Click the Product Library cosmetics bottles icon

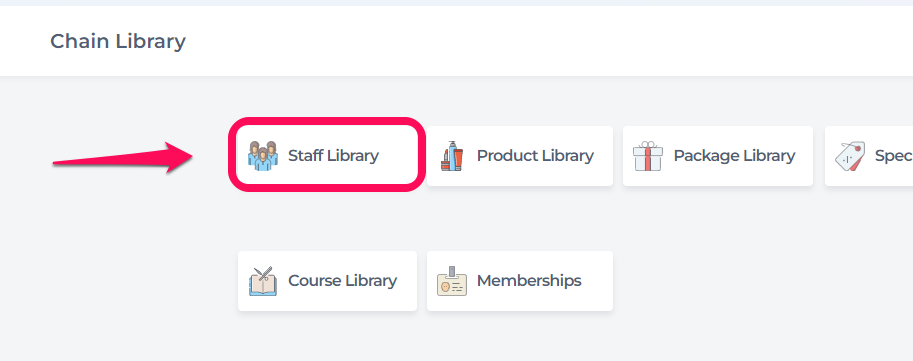452,156
